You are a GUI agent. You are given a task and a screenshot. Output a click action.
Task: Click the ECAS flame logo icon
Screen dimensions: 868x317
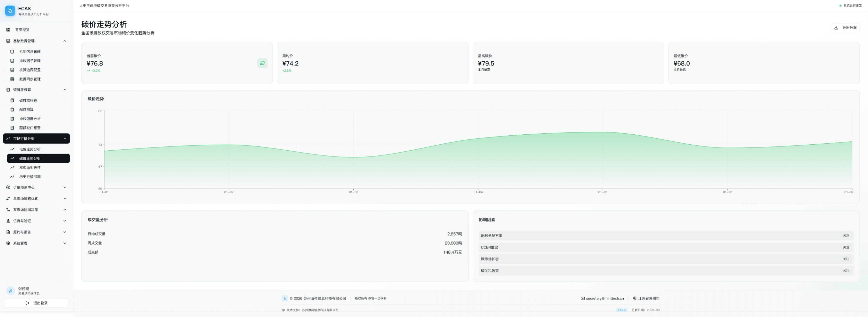click(10, 11)
